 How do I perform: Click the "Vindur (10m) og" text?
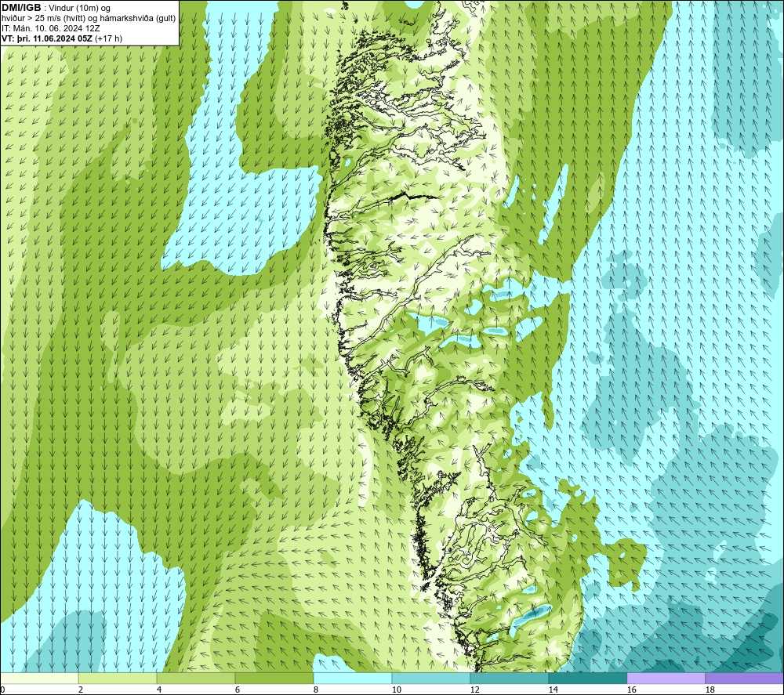click(81, 9)
